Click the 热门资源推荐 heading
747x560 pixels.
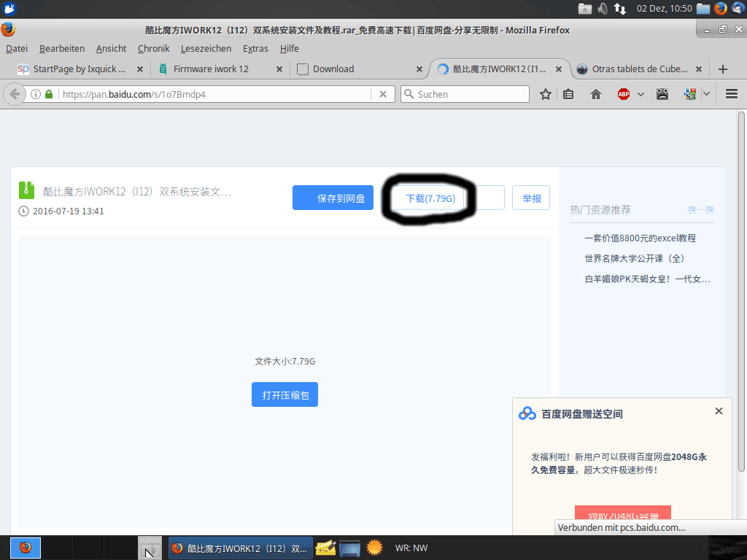point(600,209)
